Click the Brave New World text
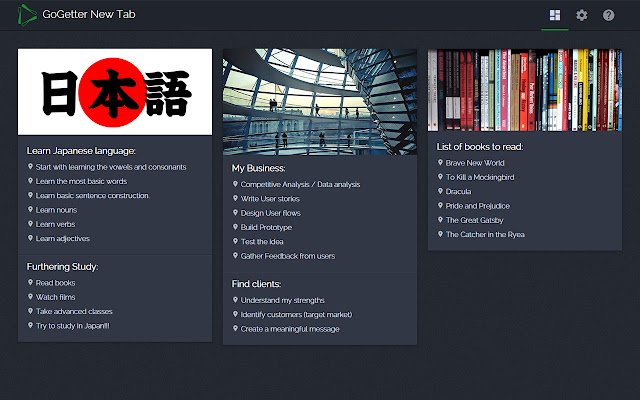640x400 pixels. [475, 163]
